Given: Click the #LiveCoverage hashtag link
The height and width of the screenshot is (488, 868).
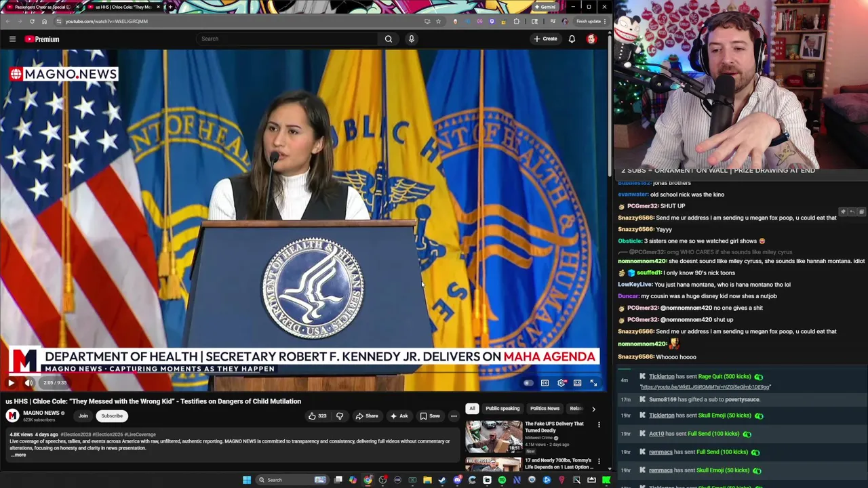Looking at the screenshot, I should pos(140,434).
